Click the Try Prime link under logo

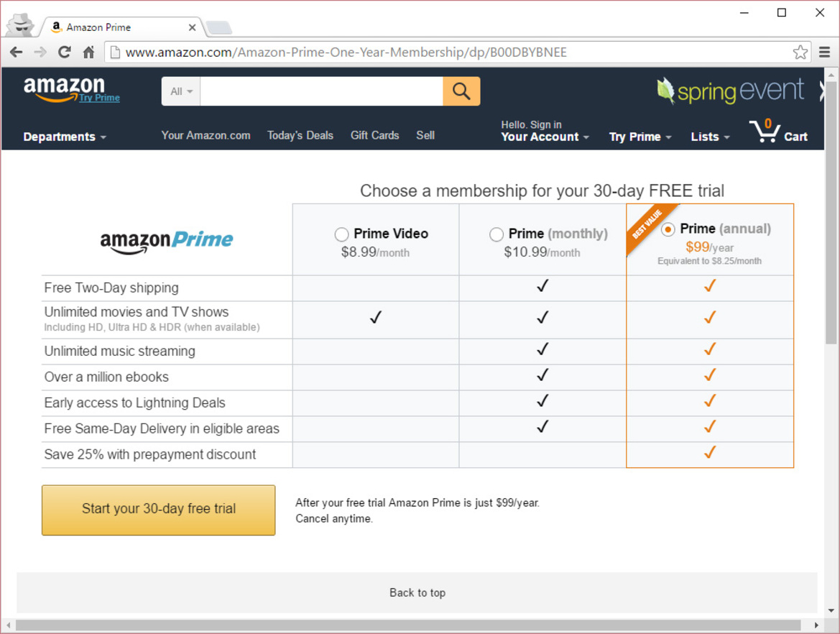click(x=99, y=98)
